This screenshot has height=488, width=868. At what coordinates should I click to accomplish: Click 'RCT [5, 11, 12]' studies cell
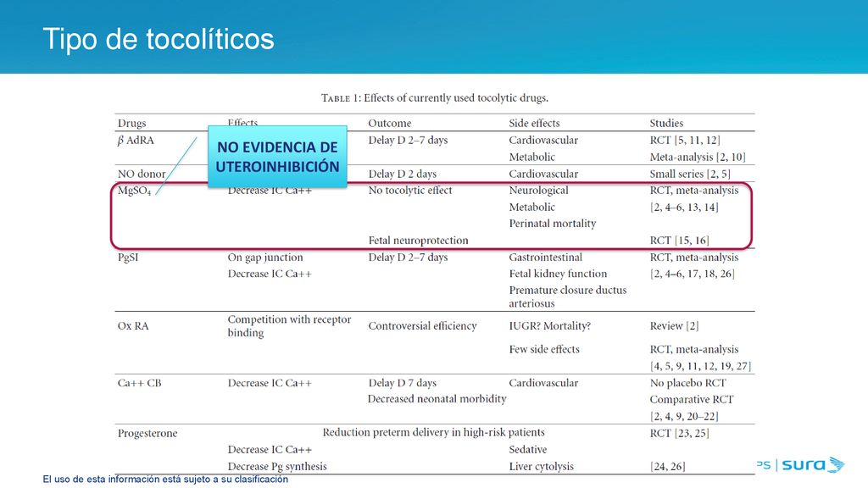coord(685,141)
